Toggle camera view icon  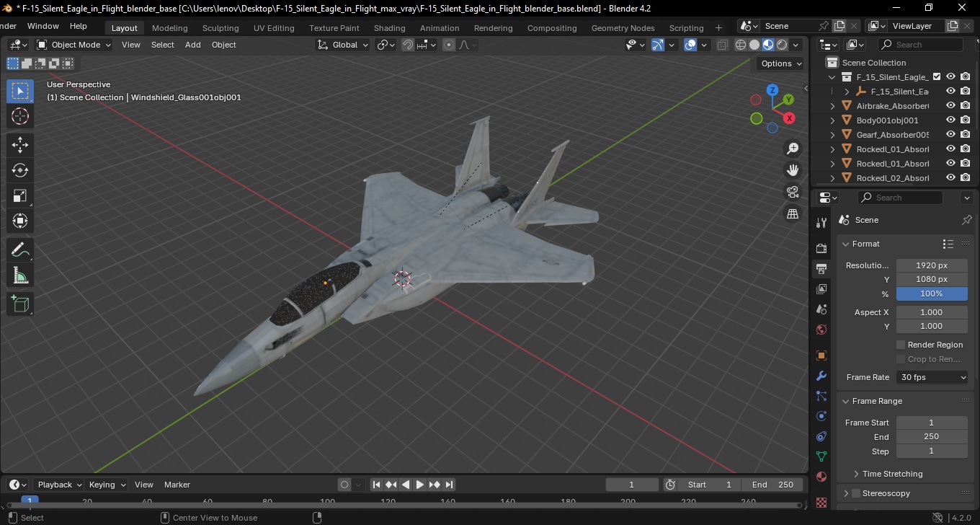[x=793, y=192]
